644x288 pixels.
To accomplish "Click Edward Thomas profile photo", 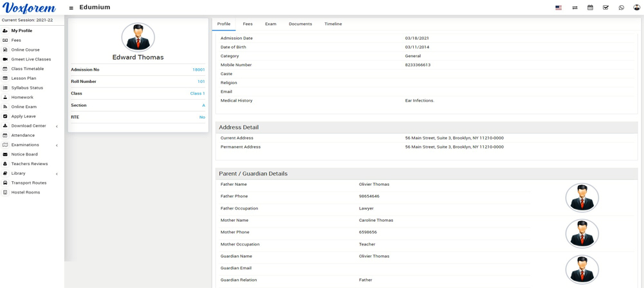I will (138, 37).
